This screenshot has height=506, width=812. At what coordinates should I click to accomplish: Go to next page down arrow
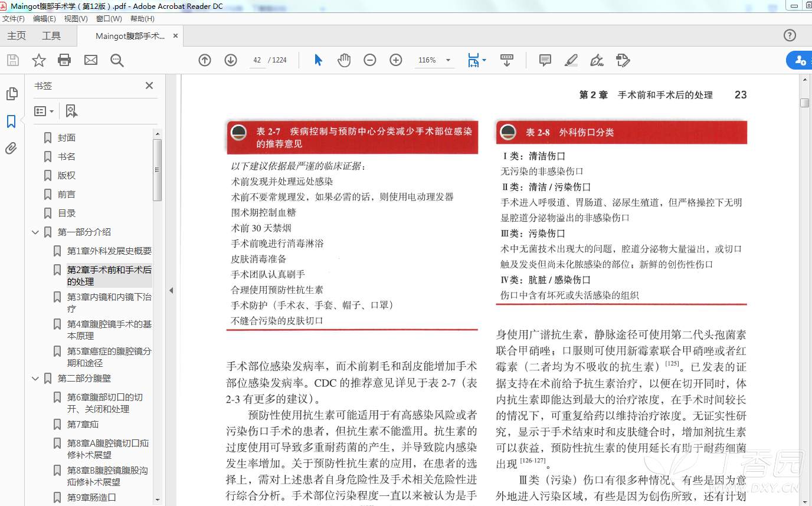tap(231, 60)
